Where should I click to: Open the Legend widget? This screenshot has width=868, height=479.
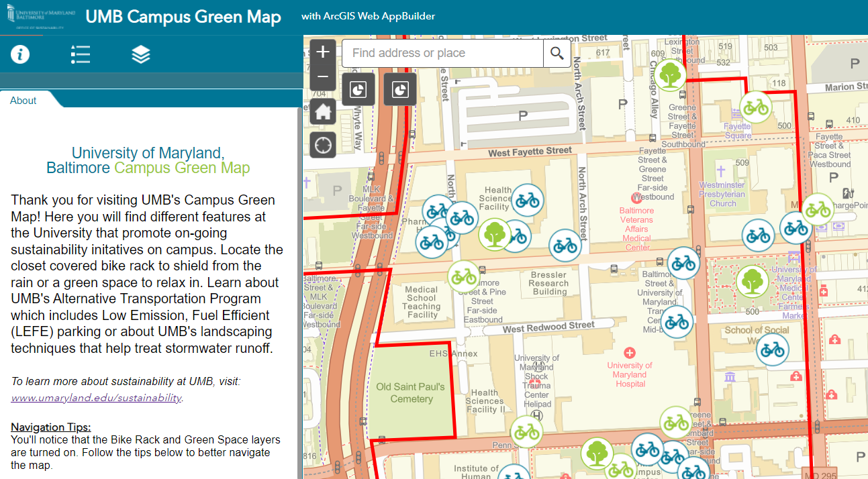click(x=81, y=54)
